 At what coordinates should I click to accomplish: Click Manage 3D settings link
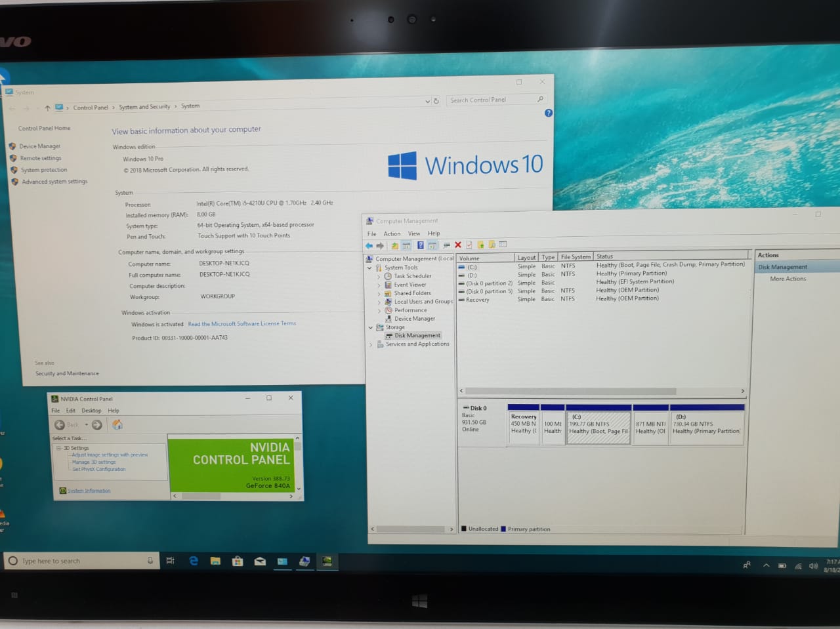[x=94, y=462]
